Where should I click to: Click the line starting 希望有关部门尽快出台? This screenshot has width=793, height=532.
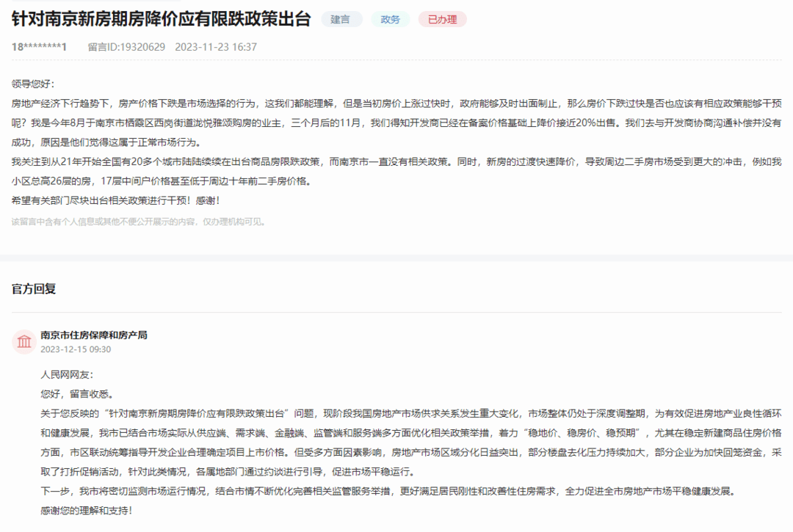(x=115, y=200)
